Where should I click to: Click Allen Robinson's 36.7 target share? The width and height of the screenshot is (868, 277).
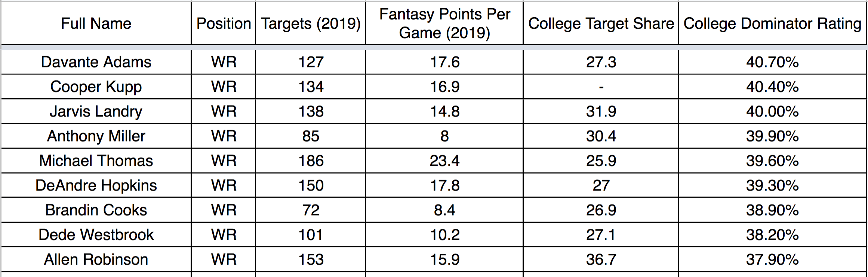point(601,260)
